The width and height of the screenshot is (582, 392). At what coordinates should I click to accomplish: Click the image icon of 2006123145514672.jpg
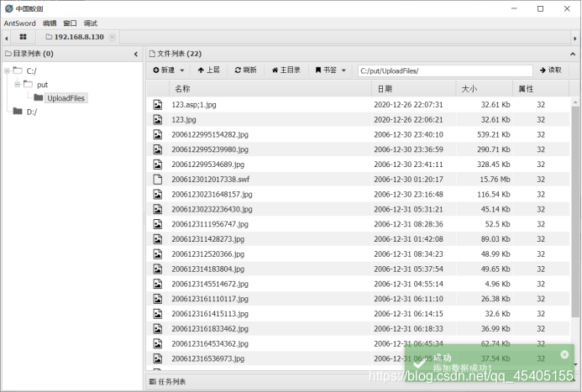[x=158, y=284]
